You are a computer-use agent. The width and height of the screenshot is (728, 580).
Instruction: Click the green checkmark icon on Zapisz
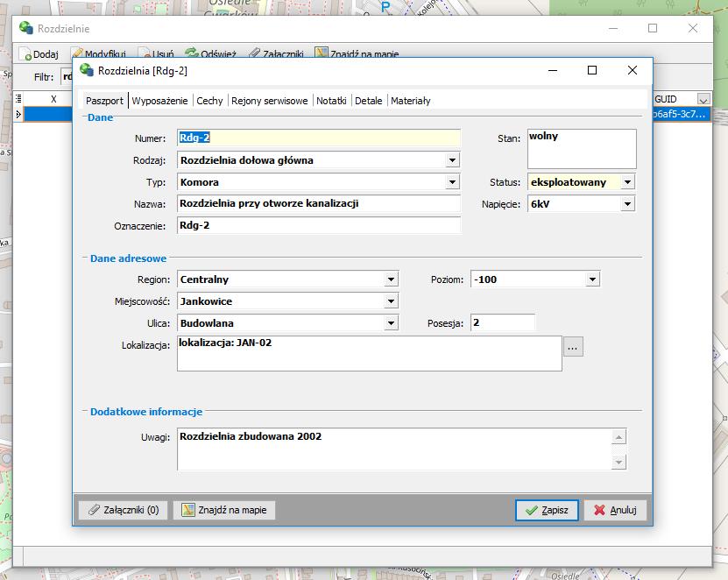click(x=532, y=510)
